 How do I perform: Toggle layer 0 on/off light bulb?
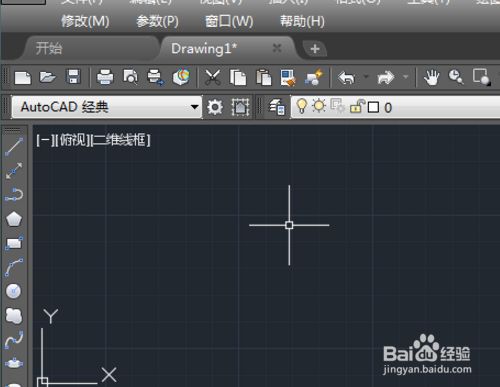[x=301, y=106]
